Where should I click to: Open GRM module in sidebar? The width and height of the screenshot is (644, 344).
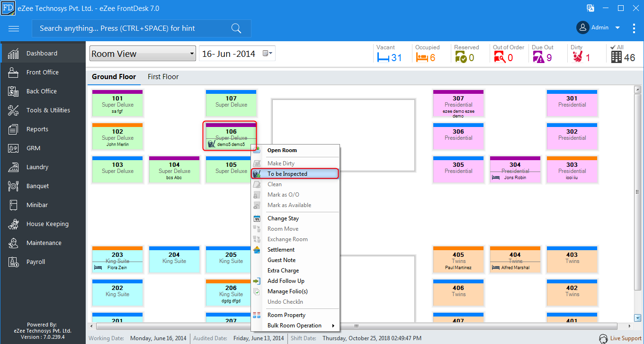click(43, 148)
